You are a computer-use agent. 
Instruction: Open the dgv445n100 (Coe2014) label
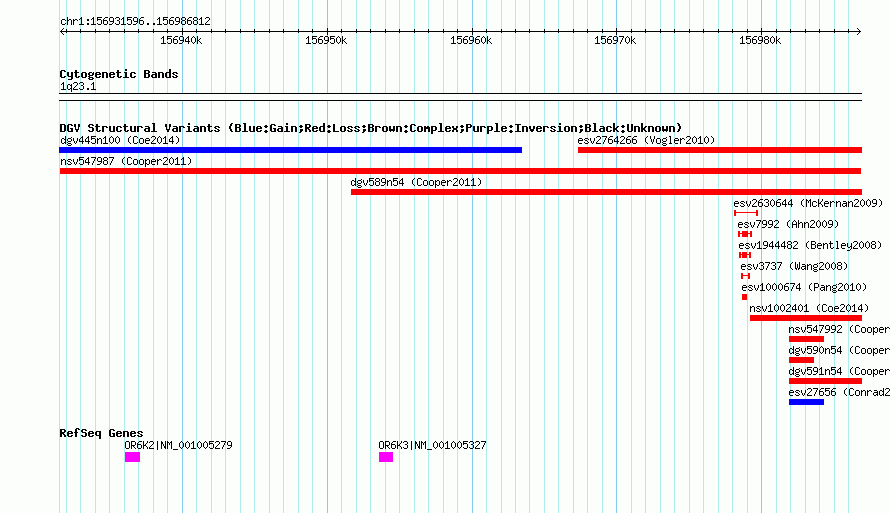point(120,140)
